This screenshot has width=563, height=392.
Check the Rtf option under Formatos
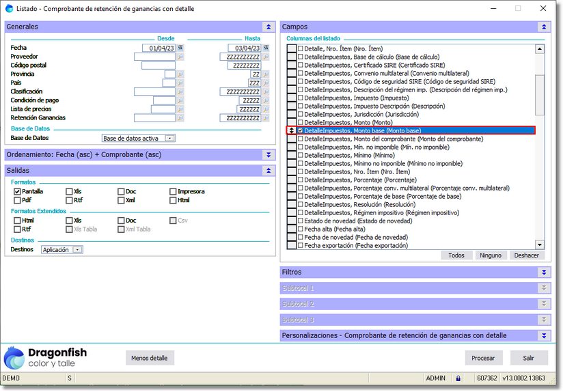(x=69, y=200)
